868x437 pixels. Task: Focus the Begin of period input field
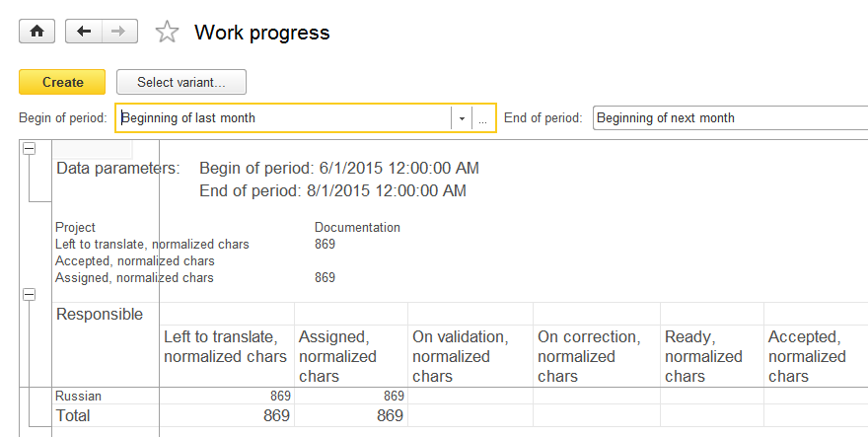284,118
